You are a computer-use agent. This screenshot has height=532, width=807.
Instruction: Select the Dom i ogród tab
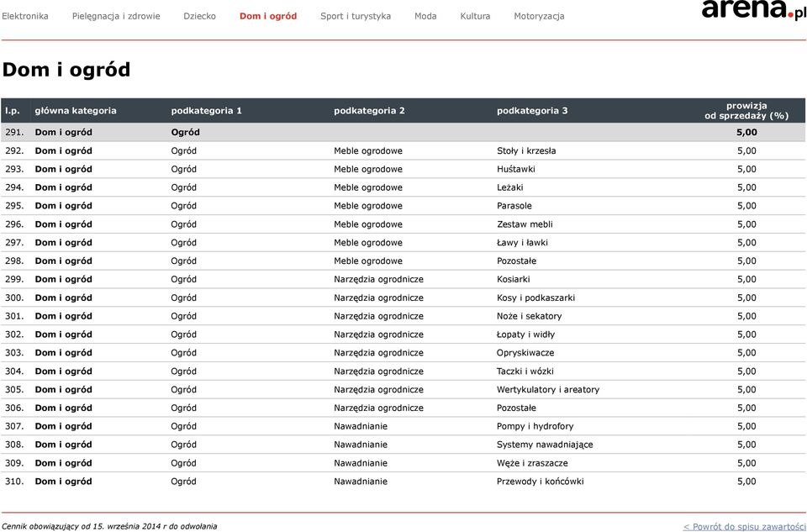tap(268, 16)
